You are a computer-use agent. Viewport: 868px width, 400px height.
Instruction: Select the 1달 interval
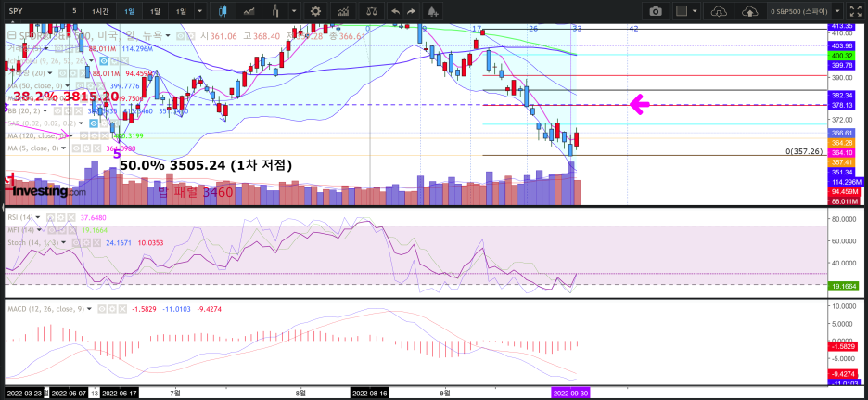click(x=156, y=11)
